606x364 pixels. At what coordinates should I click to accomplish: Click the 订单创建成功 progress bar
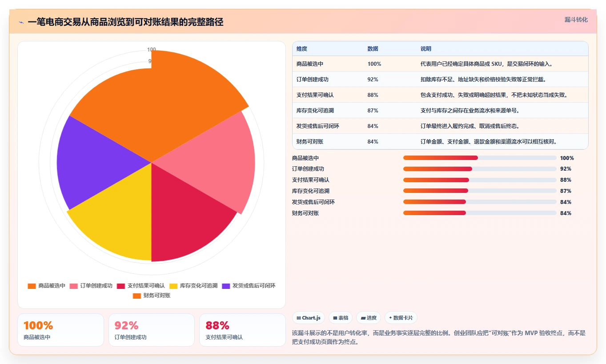(480, 169)
